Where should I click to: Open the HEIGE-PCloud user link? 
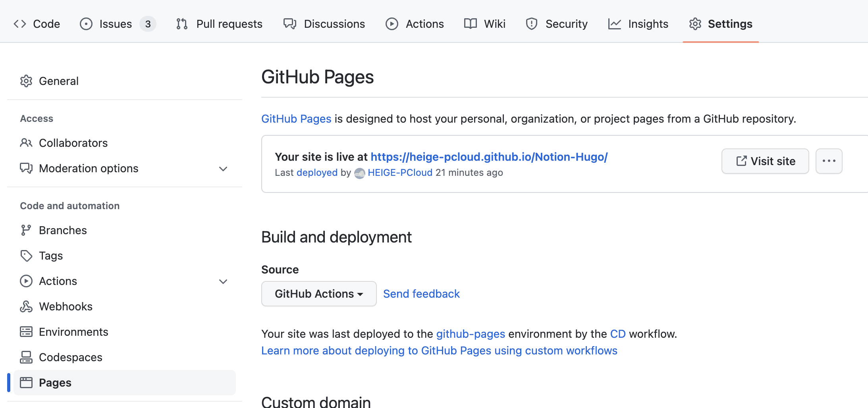tap(400, 173)
